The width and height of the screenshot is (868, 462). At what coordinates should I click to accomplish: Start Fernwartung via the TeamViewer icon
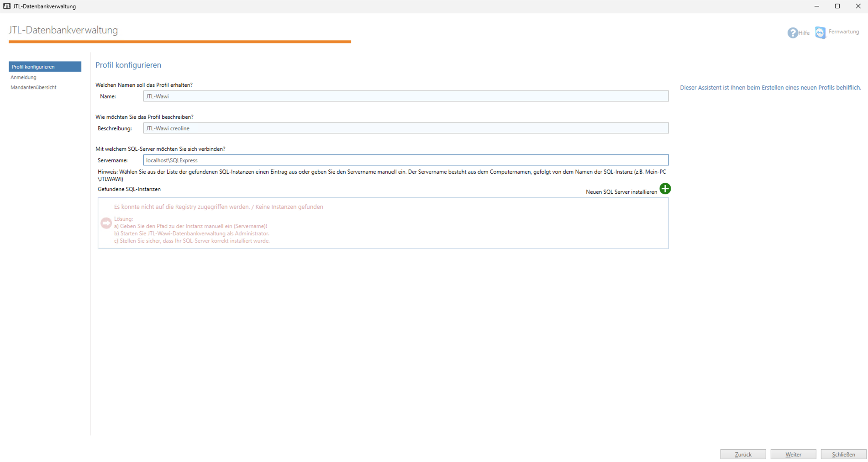820,32
